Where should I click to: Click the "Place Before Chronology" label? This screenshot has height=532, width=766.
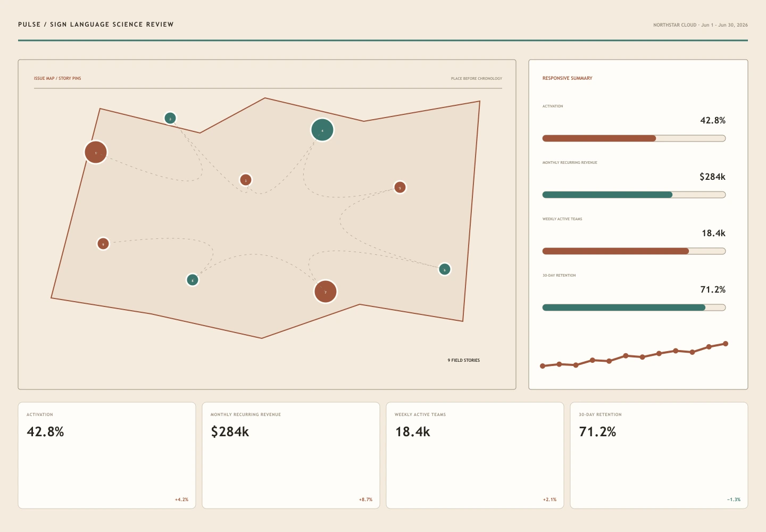pyautogui.click(x=477, y=78)
